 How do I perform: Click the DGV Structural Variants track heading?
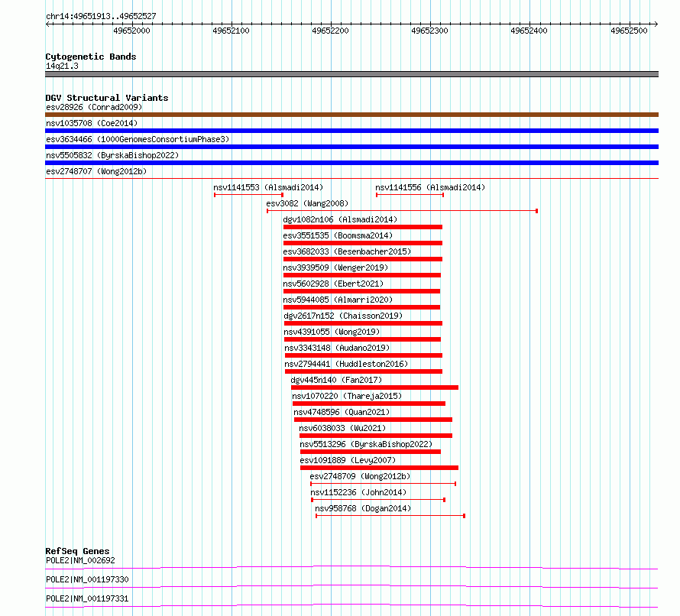click(x=107, y=98)
